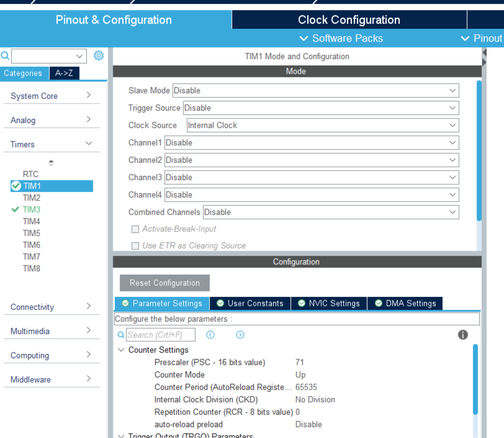Toggle Use ETR as Clearing Source checkbox
This screenshot has height=438, width=504.
coord(136,246)
